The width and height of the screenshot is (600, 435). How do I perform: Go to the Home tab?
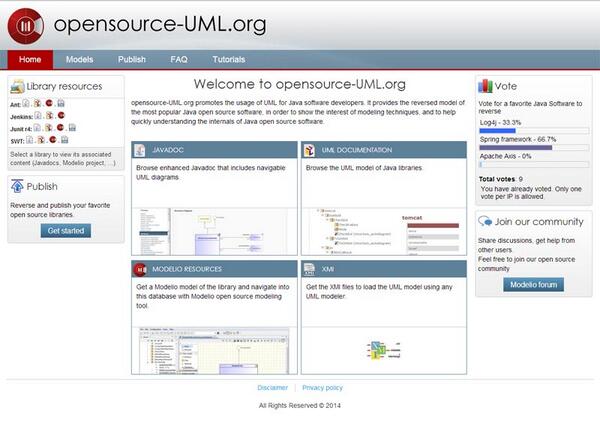click(x=30, y=60)
